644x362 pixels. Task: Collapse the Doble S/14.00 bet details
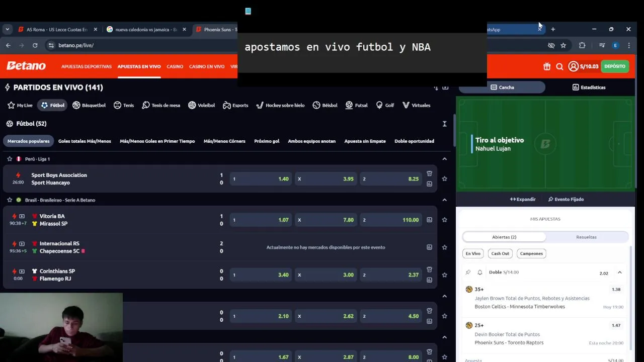(619, 273)
